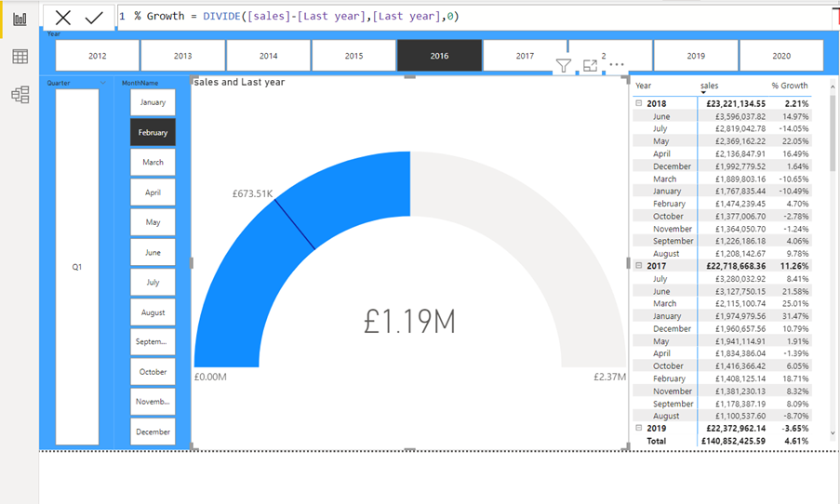Choose 2019 in the Year slicer
Viewport: 840px width, 504px height.
pyautogui.click(x=696, y=56)
